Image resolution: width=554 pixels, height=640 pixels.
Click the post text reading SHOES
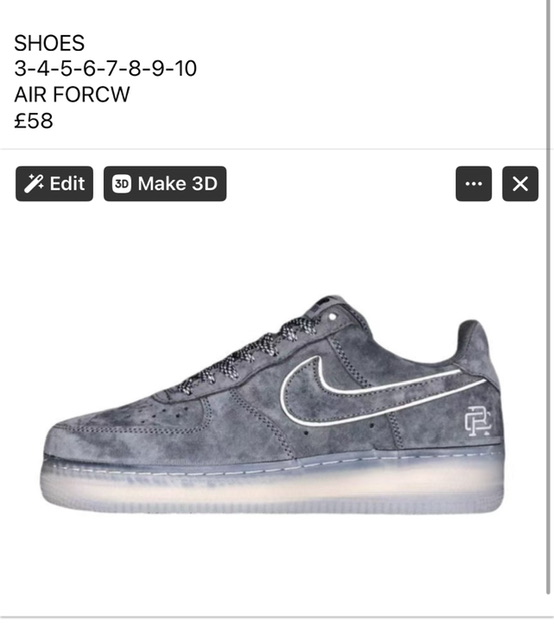tap(49, 43)
